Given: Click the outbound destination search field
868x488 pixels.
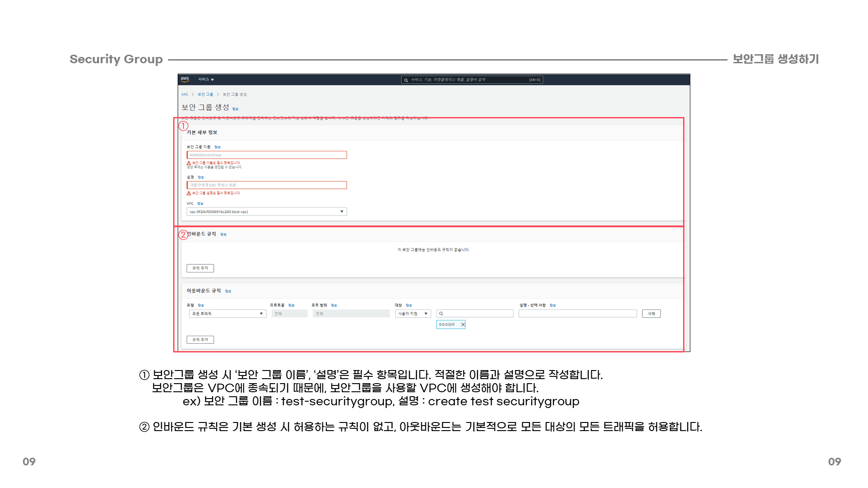Looking at the screenshot, I should (x=475, y=314).
